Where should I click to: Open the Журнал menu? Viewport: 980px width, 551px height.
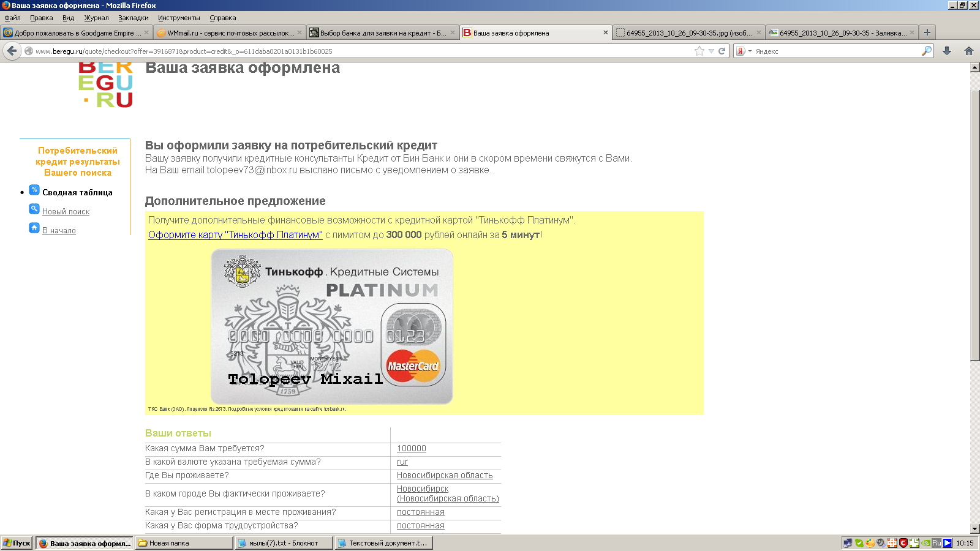(x=96, y=18)
